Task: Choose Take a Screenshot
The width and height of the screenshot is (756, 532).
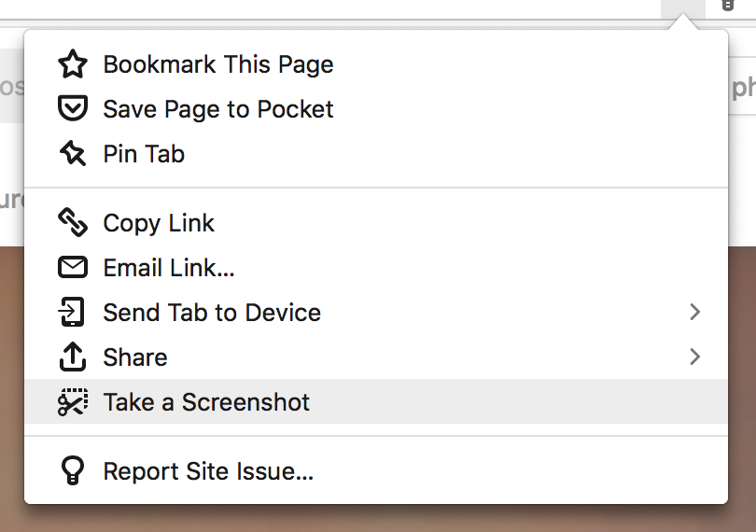Action: 206,402
